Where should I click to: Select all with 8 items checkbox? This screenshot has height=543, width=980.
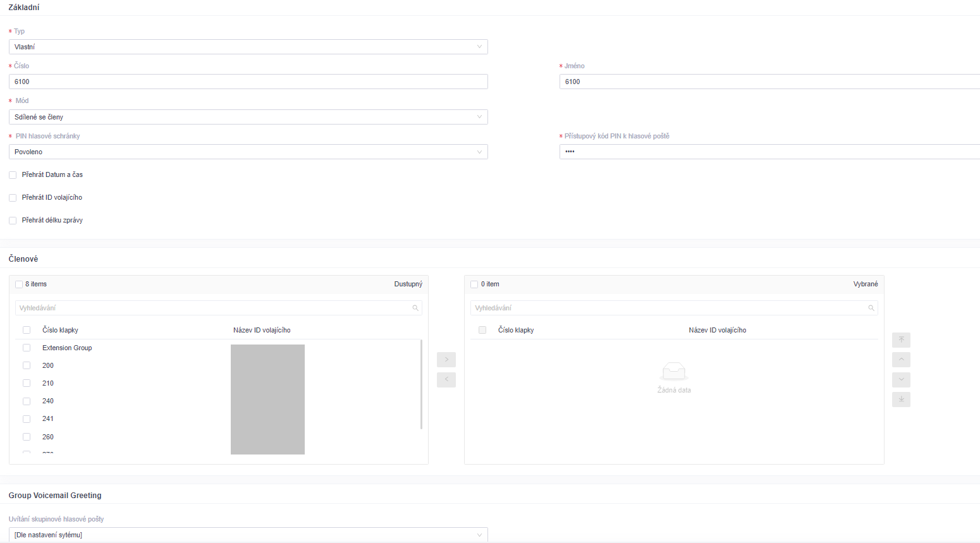[19, 284]
